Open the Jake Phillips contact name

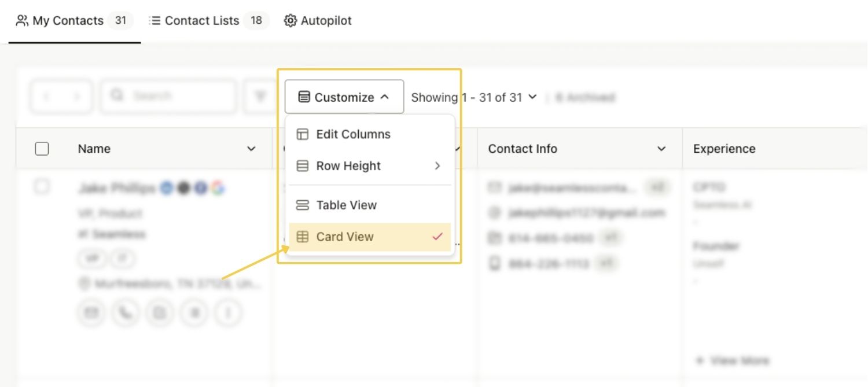coord(116,187)
